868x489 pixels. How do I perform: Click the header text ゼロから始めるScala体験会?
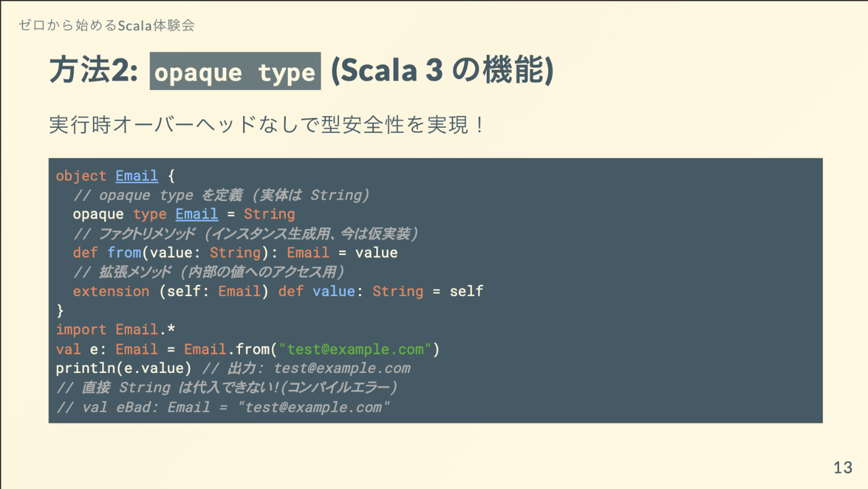(x=107, y=25)
